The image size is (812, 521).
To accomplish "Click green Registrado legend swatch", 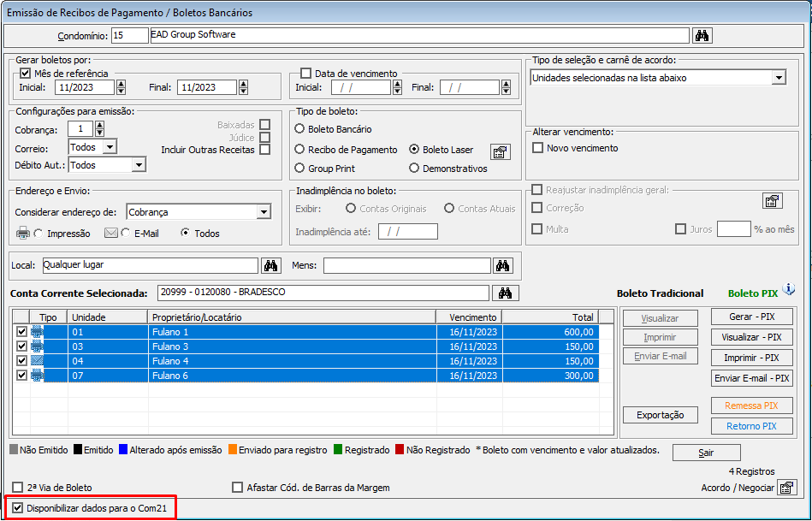I will pyautogui.click(x=338, y=449).
